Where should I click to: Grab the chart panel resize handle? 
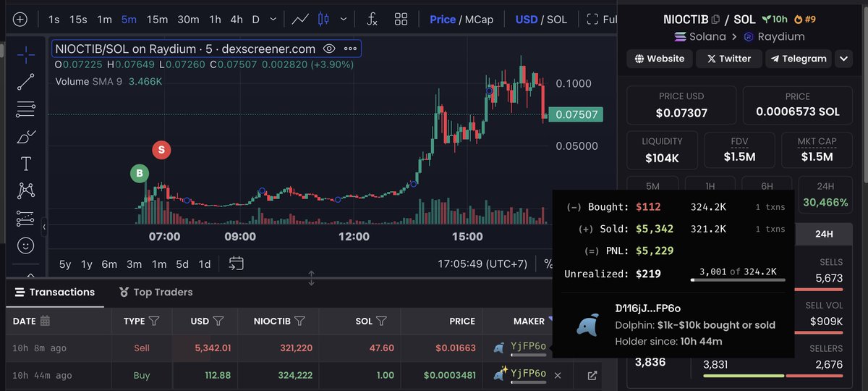(x=312, y=278)
